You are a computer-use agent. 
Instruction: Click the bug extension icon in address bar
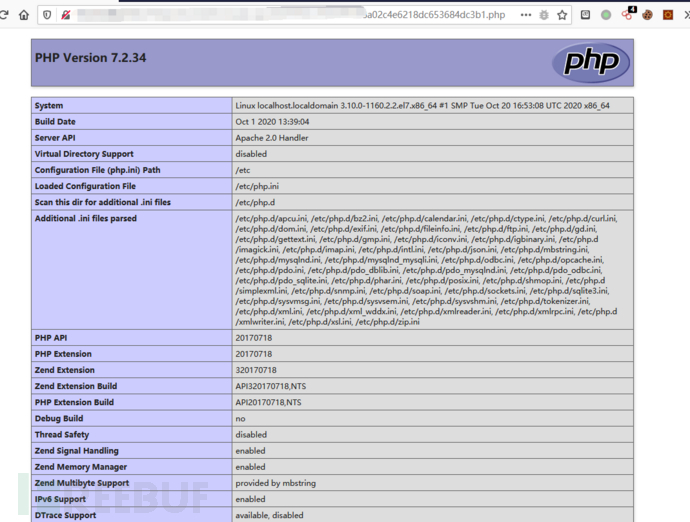(544, 15)
